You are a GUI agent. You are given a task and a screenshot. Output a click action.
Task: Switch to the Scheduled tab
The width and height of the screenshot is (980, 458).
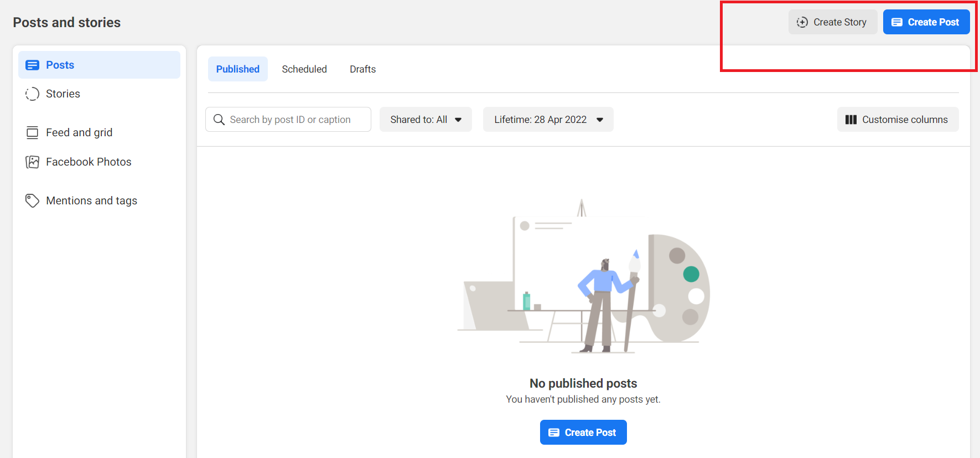click(x=304, y=69)
